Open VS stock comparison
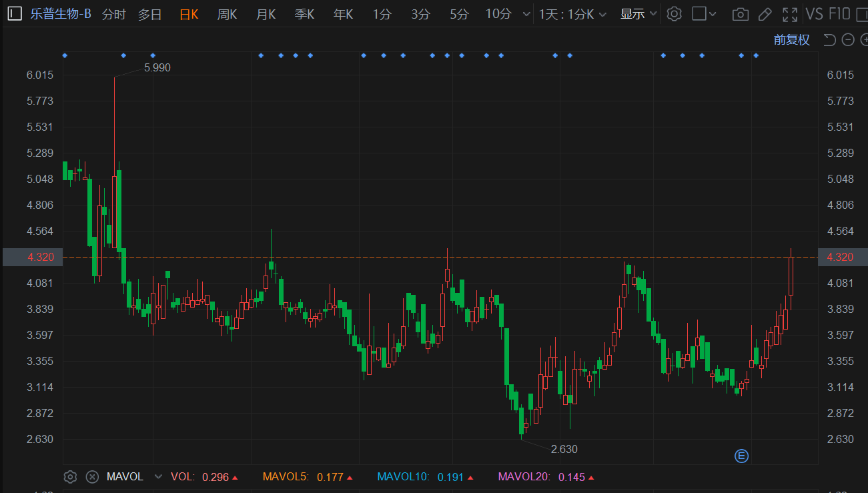 click(x=814, y=14)
